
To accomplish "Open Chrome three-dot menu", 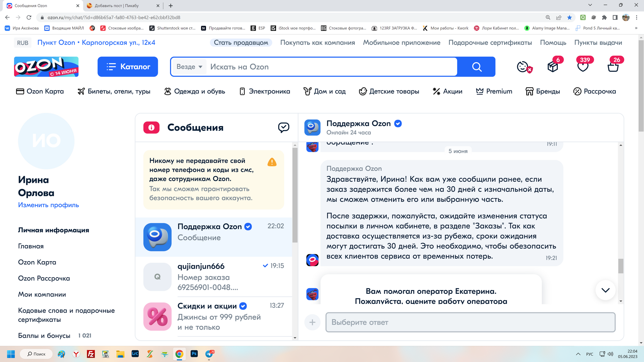I will click(636, 18).
